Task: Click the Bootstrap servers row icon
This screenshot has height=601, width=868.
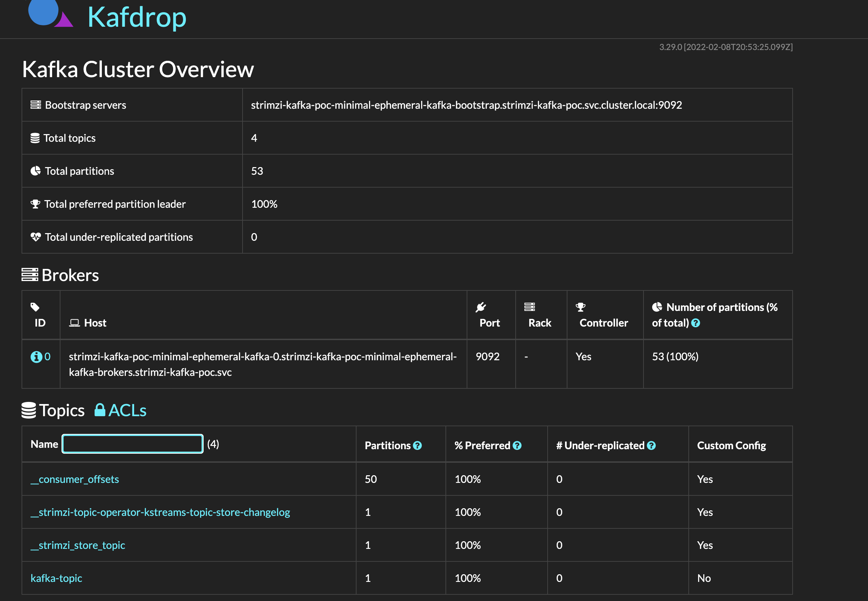Action: pos(36,105)
